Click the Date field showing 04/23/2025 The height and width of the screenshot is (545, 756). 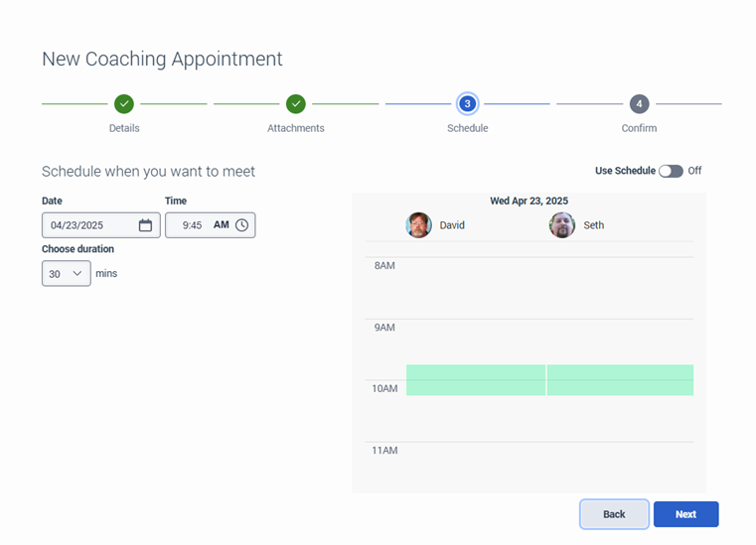coord(89,225)
